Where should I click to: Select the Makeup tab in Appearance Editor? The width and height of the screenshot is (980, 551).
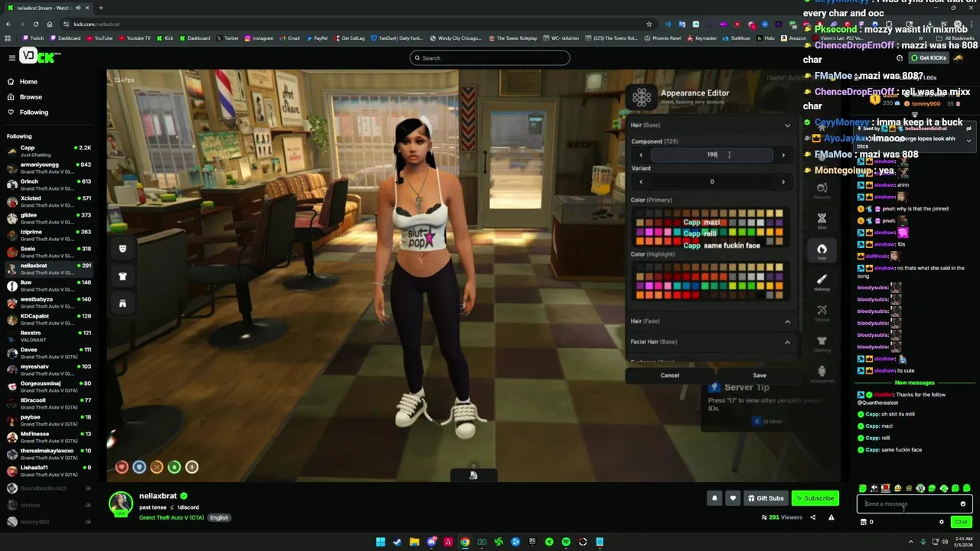[822, 282]
